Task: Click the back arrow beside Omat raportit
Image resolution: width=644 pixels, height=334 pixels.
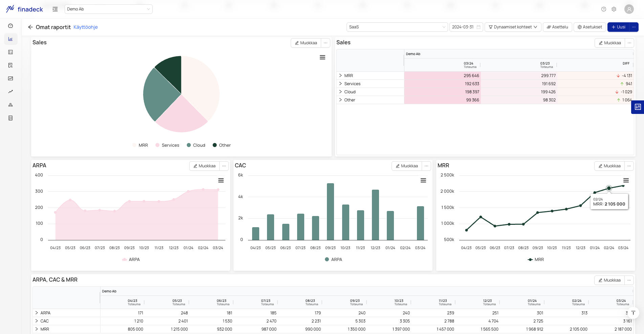Action: click(x=30, y=27)
